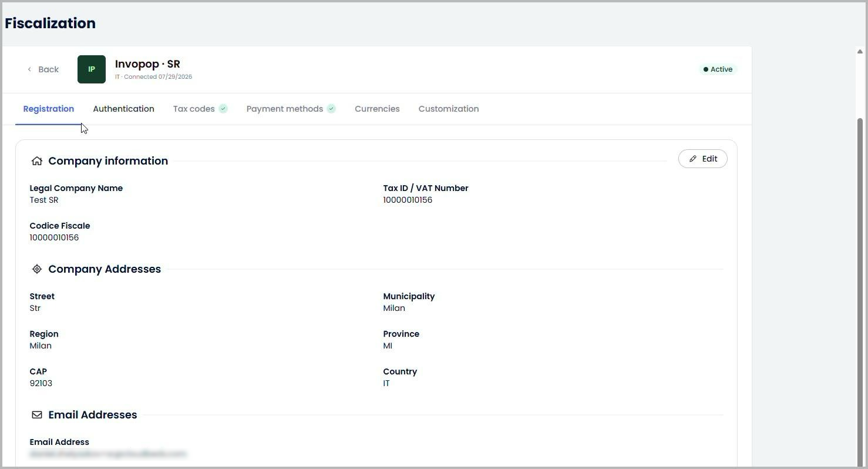Click the green checkmark next to Payment methods
Viewport: 868px width, 469px height.
pos(331,109)
